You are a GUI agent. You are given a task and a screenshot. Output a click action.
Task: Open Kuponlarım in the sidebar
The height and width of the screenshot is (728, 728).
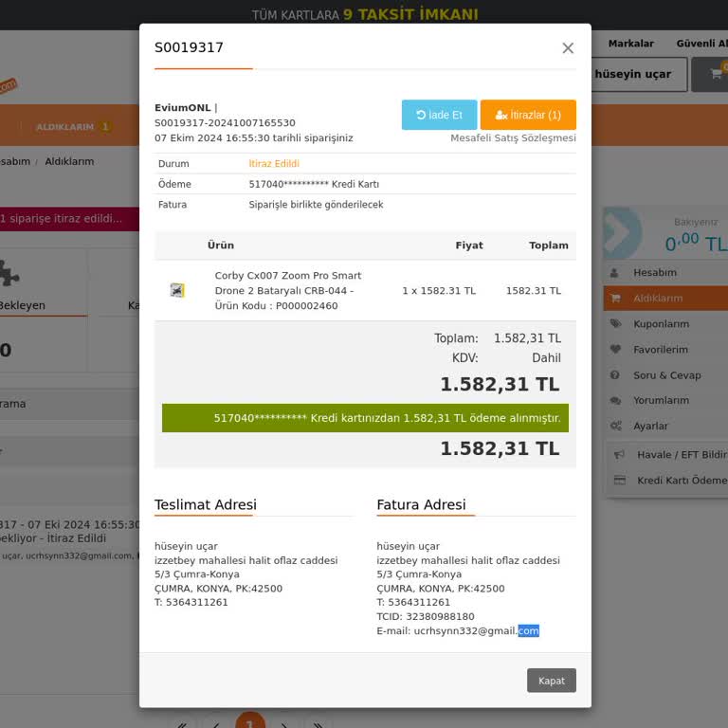tap(661, 324)
